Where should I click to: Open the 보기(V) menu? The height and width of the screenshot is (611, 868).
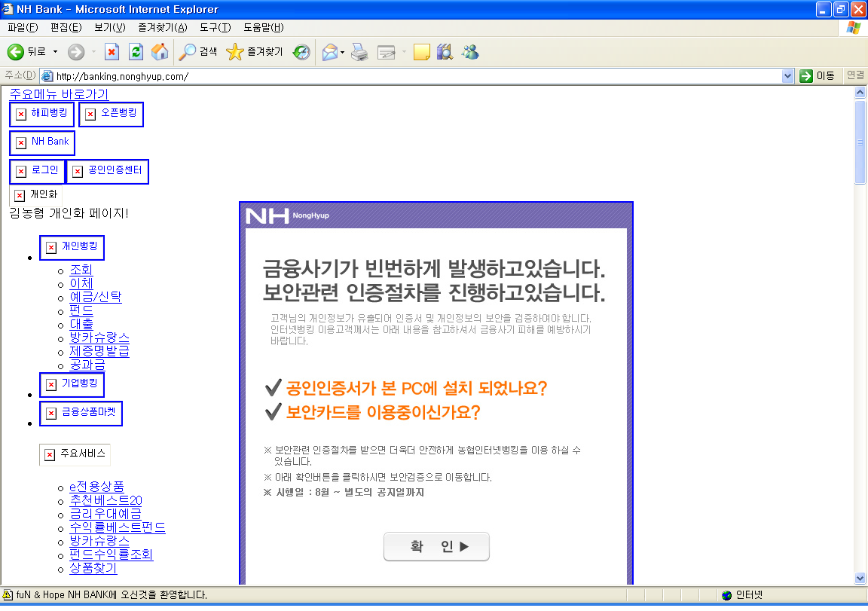coord(109,27)
